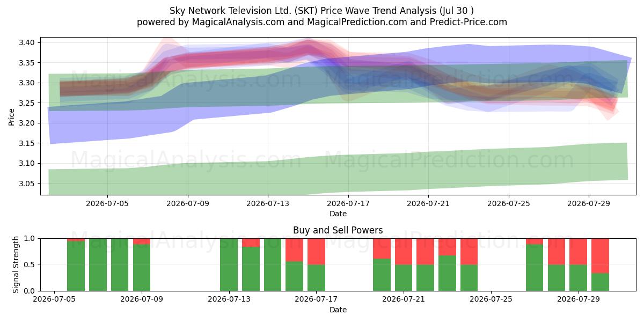
Task: Click the green half of the 2026-07-17 bar
Action: click(317, 278)
